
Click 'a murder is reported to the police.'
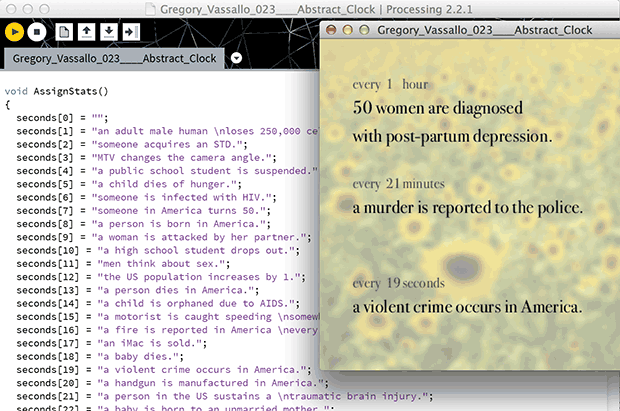[x=468, y=208]
